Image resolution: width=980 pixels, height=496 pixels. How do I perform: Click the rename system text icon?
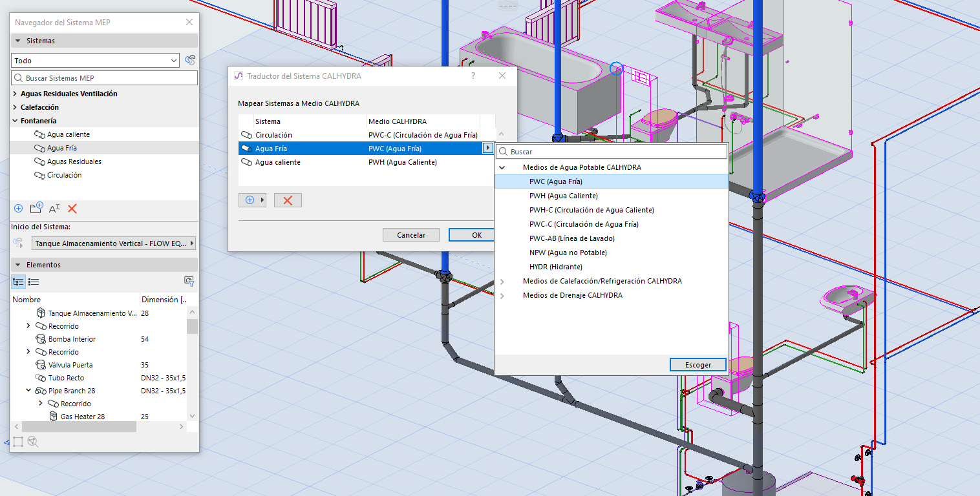[54, 208]
